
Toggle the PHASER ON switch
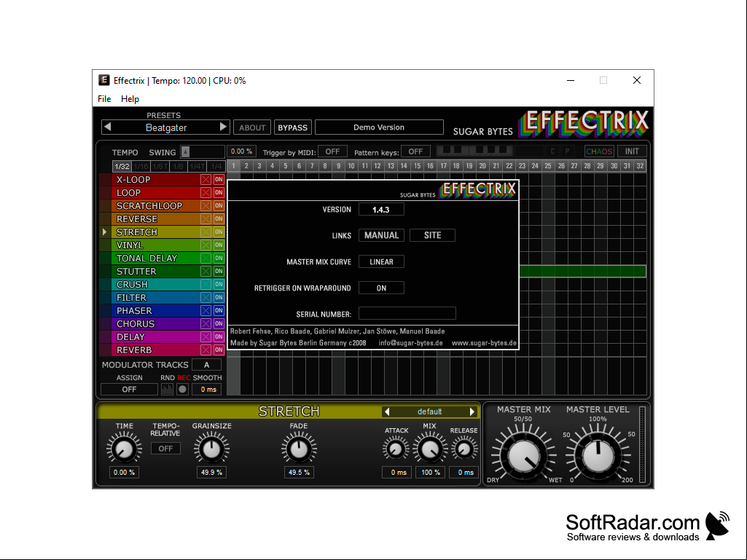219,310
